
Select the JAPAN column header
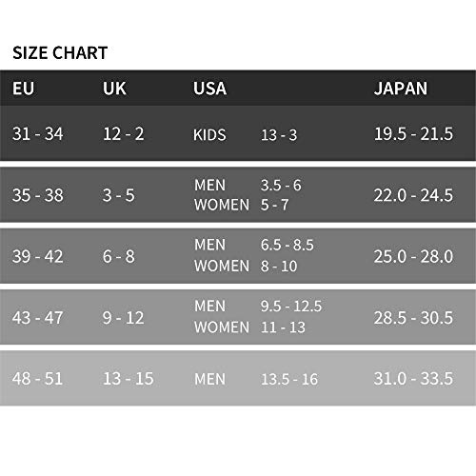coord(401,89)
